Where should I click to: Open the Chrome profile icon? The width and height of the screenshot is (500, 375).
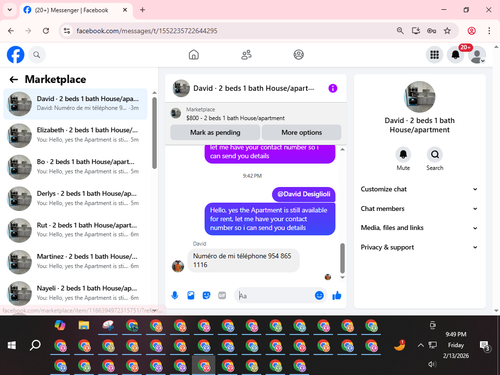coord(472,31)
